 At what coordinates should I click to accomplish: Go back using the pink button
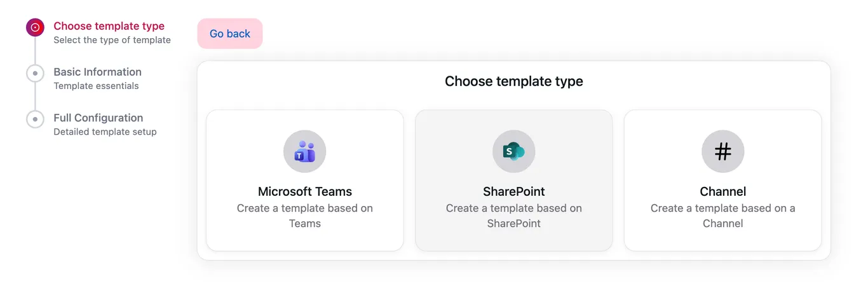pos(230,34)
